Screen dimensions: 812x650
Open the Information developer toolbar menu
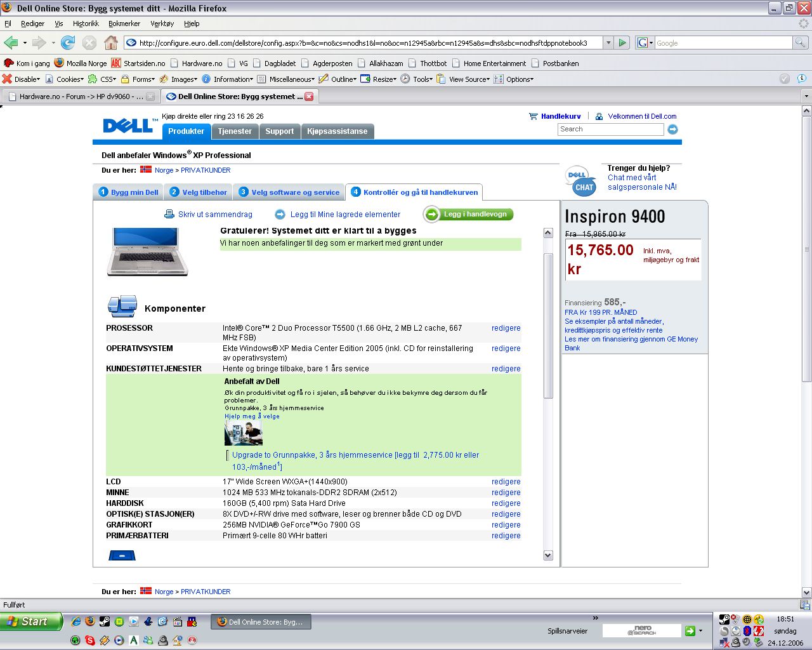click(x=227, y=79)
